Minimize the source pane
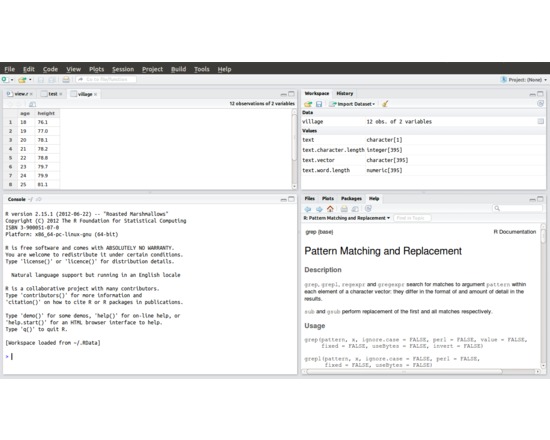The image size is (550, 440). click(283, 94)
